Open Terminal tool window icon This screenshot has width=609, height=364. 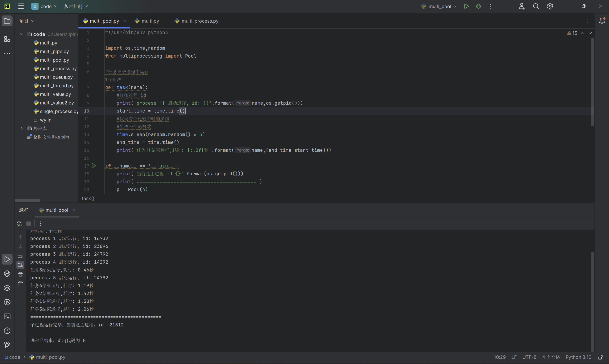click(7, 316)
